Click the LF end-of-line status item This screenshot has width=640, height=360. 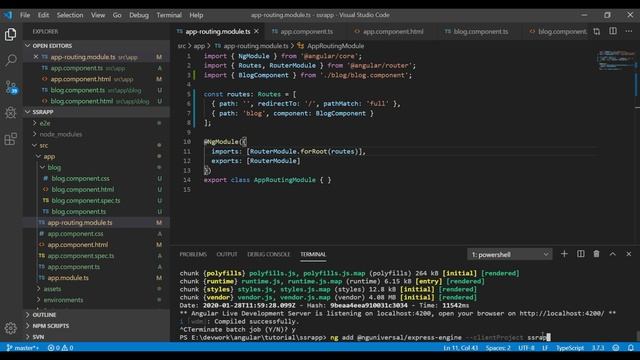[545, 348]
